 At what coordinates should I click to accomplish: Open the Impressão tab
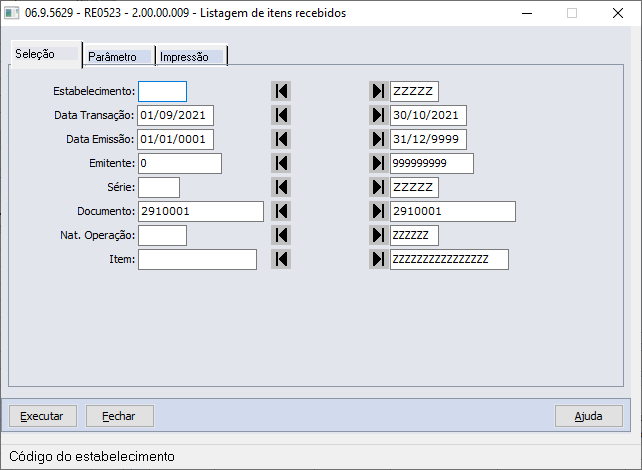point(191,56)
